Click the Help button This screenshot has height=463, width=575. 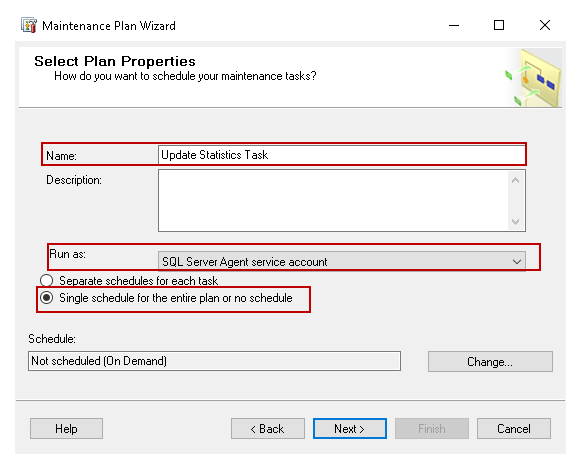(66, 429)
